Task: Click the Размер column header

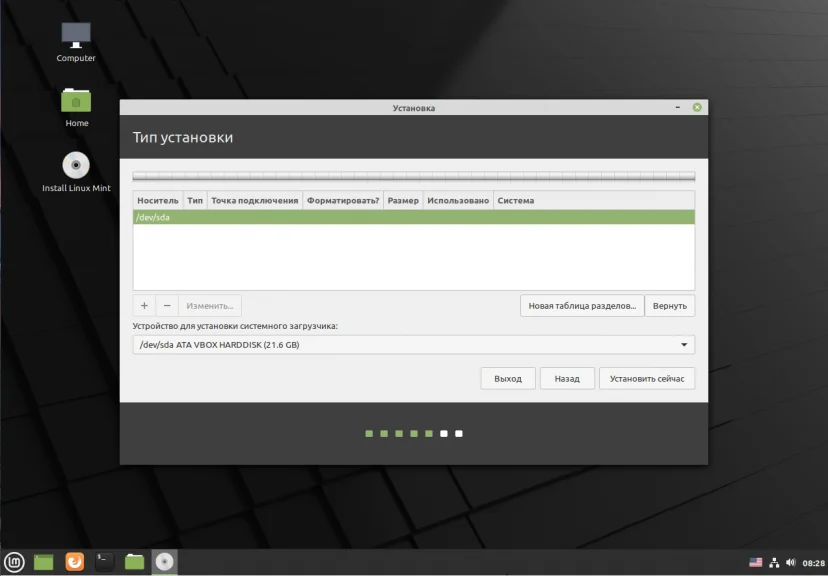Action: [x=403, y=201]
